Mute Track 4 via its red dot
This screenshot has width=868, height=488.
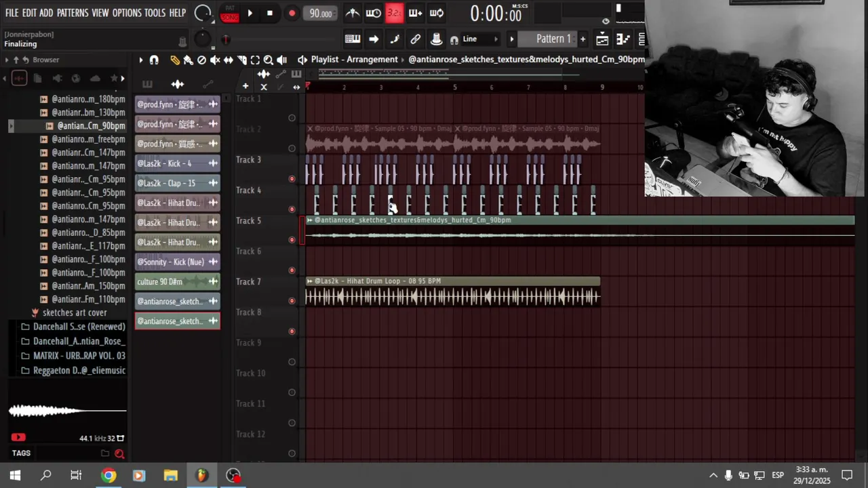click(x=292, y=209)
